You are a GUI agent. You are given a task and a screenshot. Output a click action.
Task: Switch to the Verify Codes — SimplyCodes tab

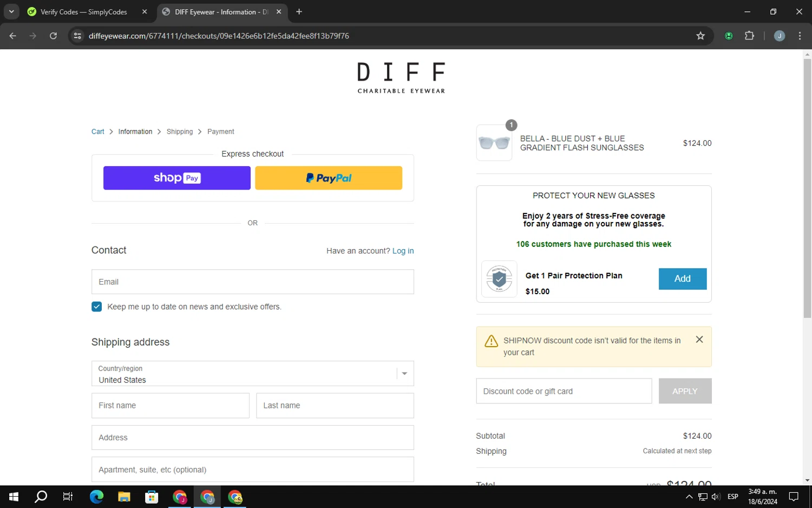click(x=84, y=12)
